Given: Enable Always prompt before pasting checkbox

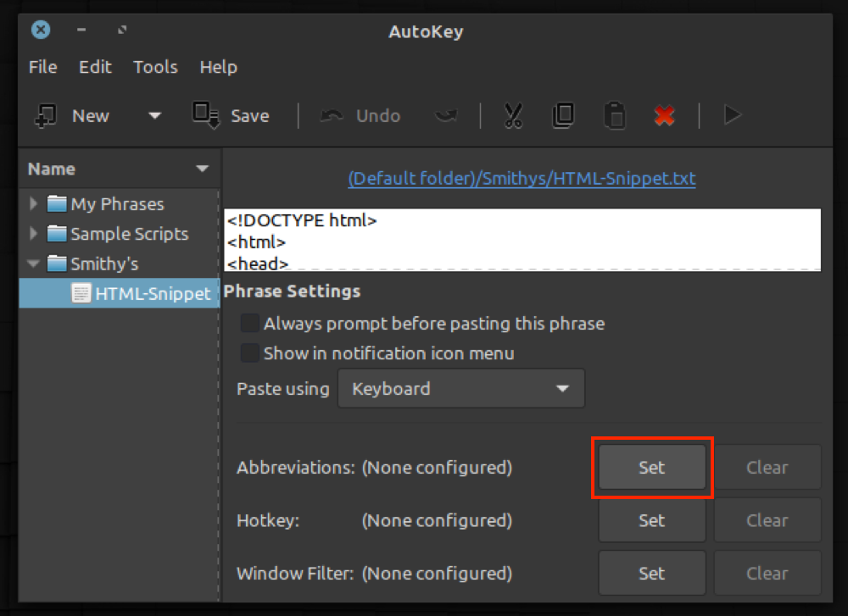Looking at the screenshot, I should tap(250, 323).
